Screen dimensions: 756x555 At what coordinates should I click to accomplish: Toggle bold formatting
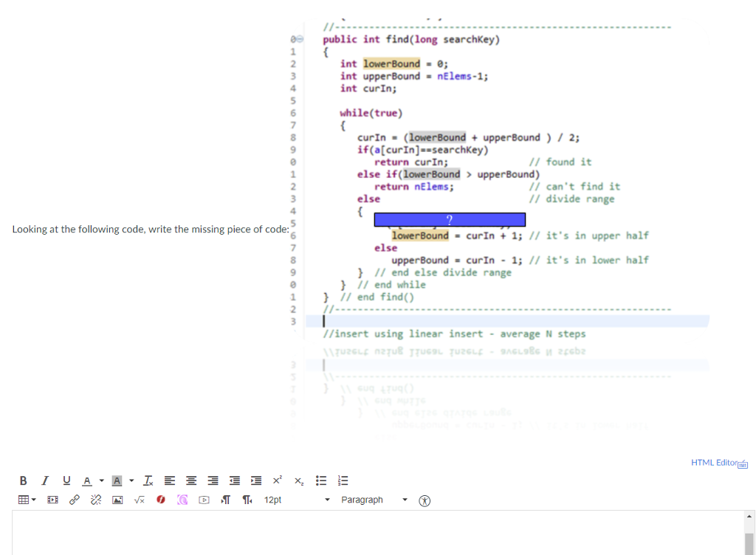tap(24, 480)
